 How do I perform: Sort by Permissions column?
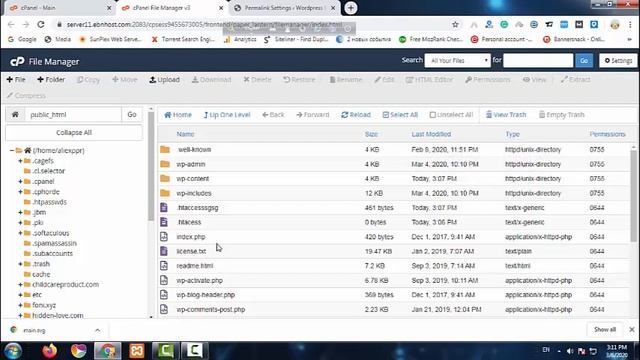(x=607, y=134)
